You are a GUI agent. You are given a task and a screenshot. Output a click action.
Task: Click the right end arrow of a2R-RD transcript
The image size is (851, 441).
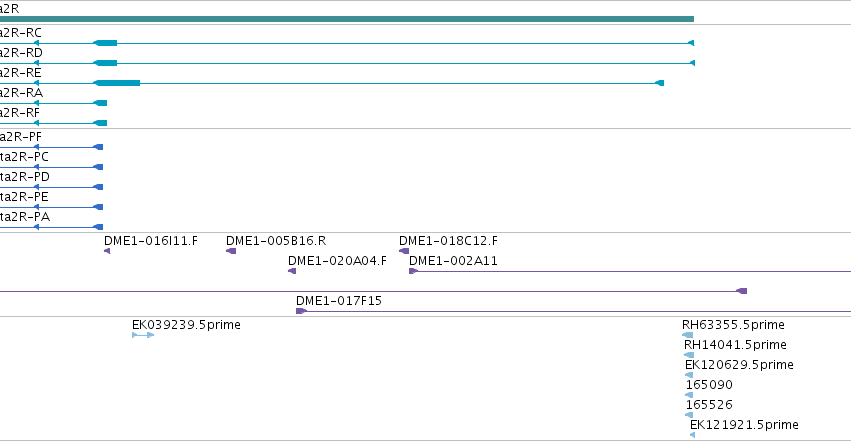(692, 63)
